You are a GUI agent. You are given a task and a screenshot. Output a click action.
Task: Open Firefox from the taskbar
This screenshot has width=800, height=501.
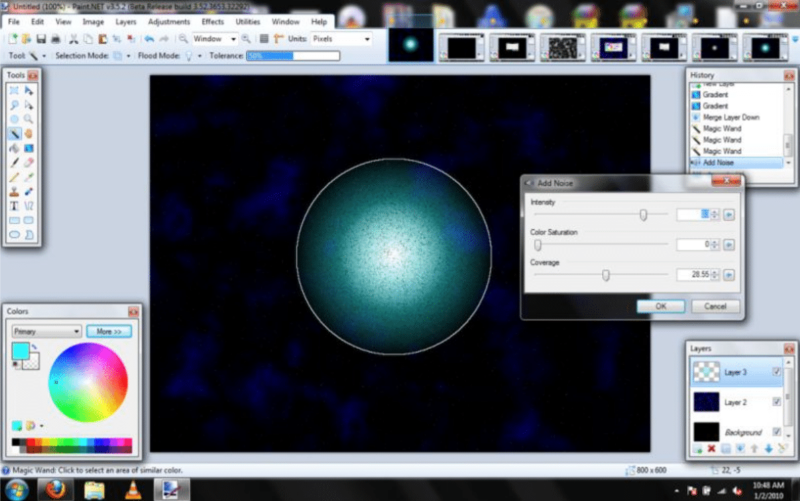55,490
